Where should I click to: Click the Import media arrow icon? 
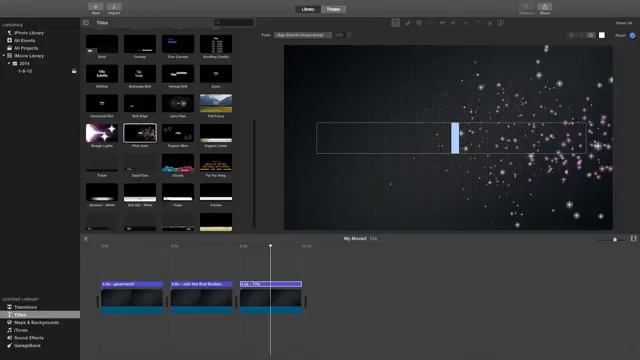(x=114, y=7)
